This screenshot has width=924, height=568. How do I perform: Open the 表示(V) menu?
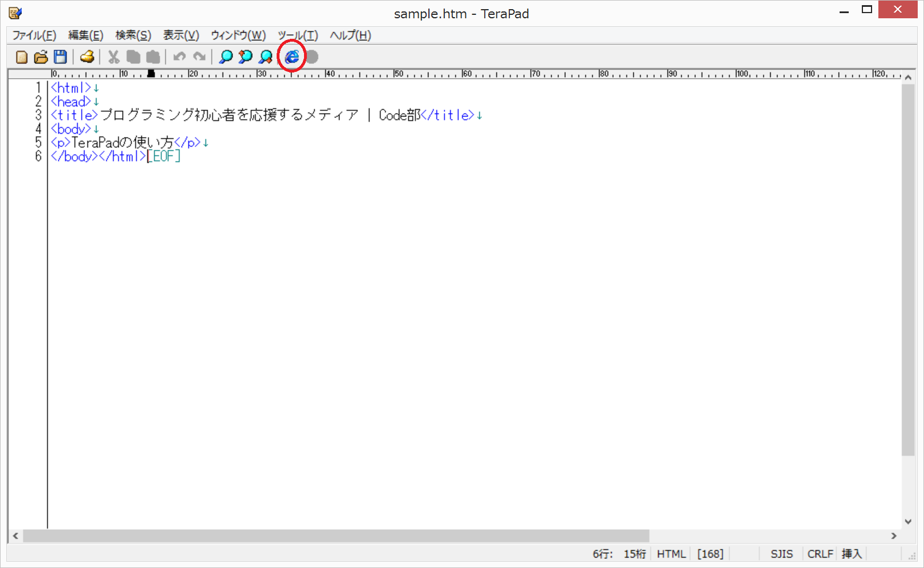coord(181,35)
